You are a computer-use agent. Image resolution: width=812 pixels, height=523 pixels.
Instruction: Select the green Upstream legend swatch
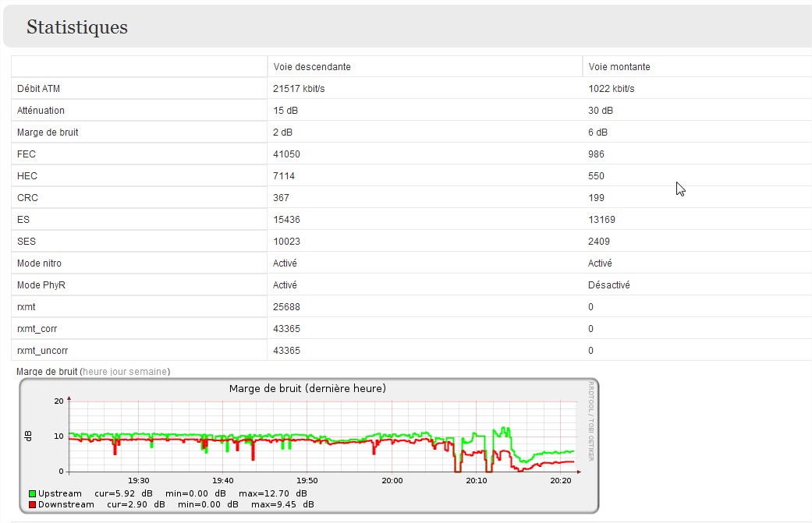(31, 493)
